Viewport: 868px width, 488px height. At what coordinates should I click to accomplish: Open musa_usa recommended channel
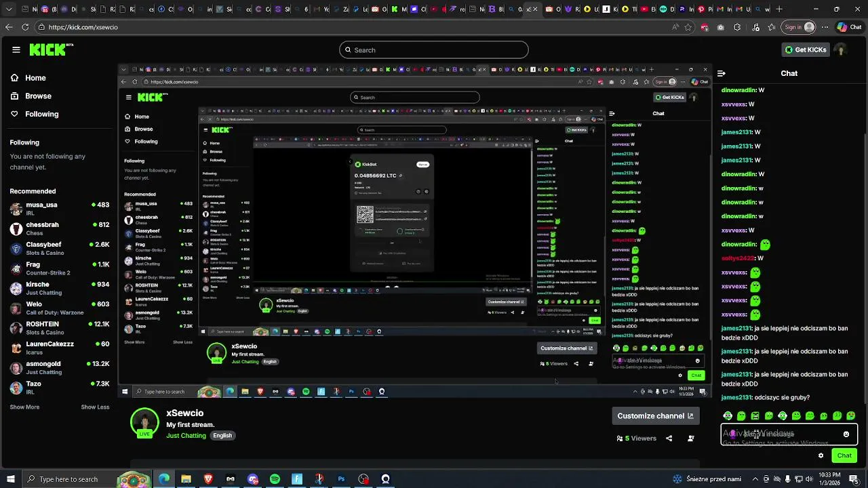(60, 208)
